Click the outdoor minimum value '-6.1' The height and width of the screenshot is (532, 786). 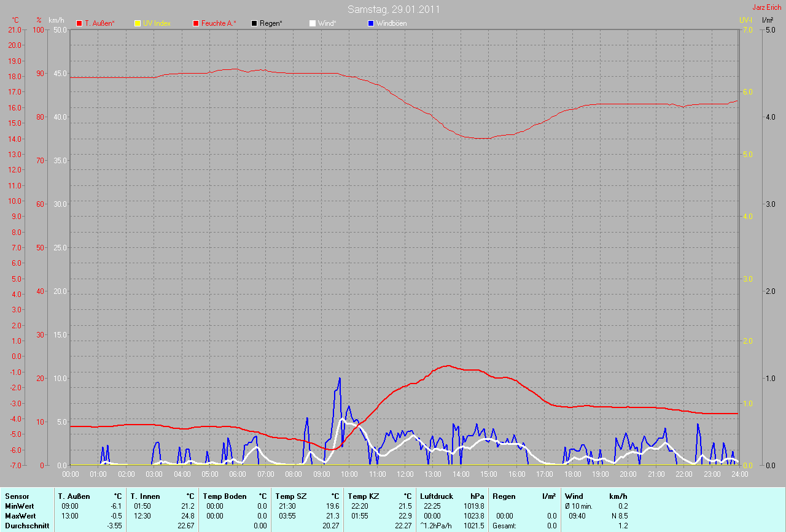tap(116, 506)
